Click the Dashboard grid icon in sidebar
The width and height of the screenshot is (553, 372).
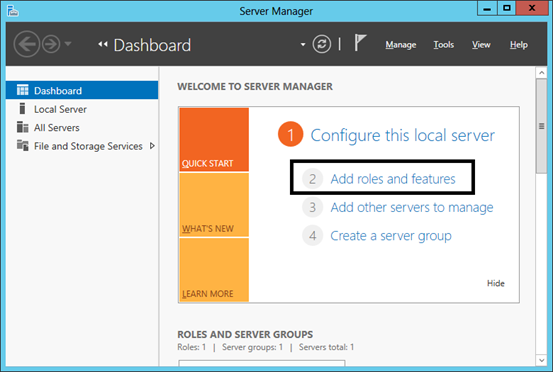pyautogui.click(x=23, y=90)
